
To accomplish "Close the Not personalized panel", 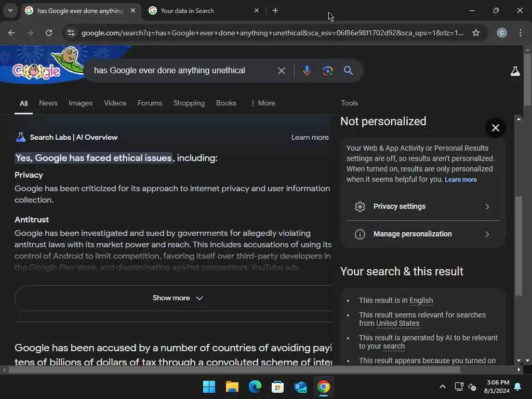I will click(495, 128).
